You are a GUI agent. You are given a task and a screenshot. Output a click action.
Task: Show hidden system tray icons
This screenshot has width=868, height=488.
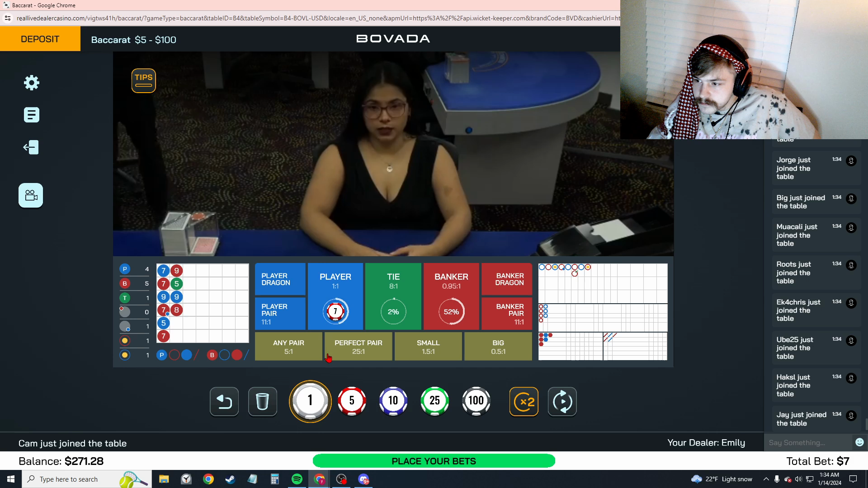[x=766, y=479]
